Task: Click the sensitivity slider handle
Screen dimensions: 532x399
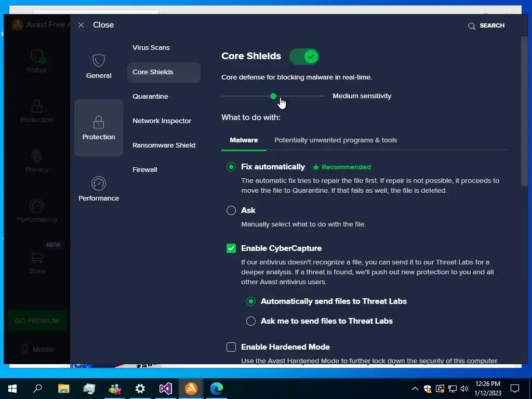Action: [x=273, y=96]
